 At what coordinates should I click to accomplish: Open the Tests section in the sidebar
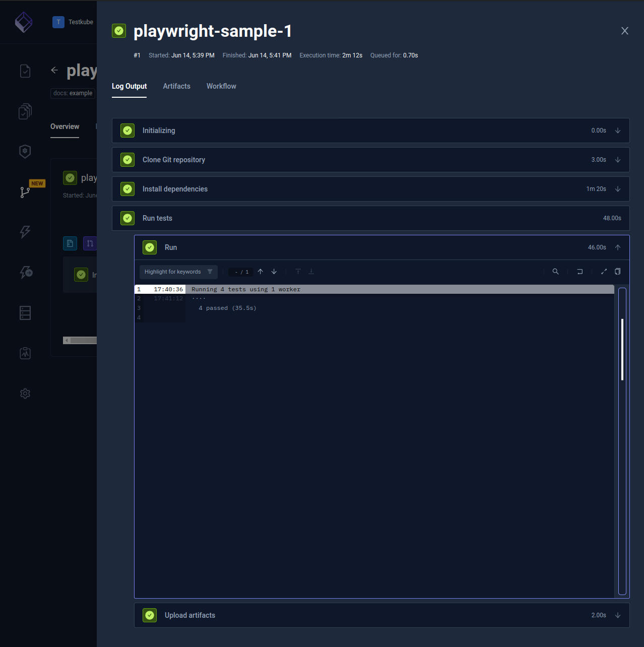point(25,71)
